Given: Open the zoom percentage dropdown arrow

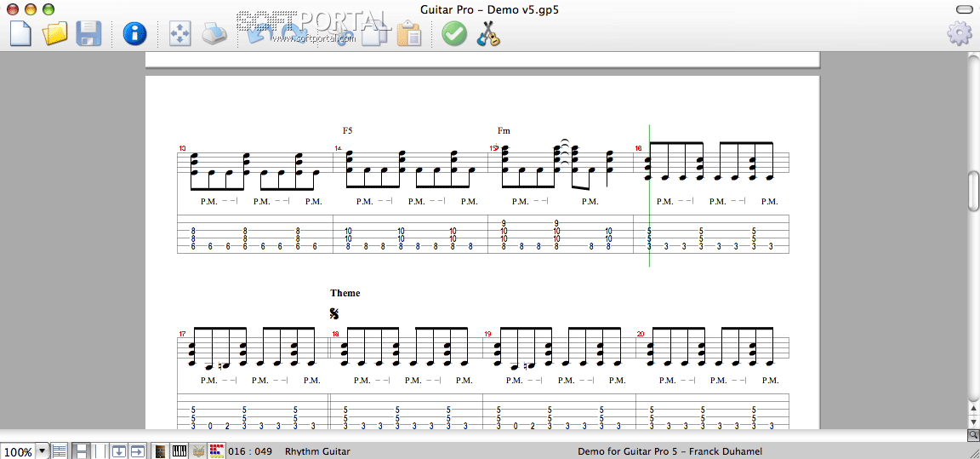Looking at the screenshot, I should pos(43,450).
